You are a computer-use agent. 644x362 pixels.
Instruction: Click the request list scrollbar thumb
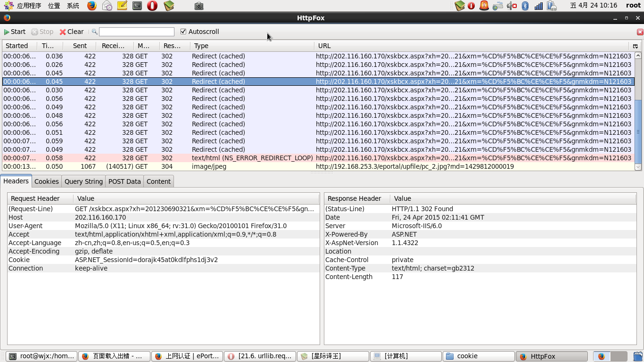pos(638,131)
